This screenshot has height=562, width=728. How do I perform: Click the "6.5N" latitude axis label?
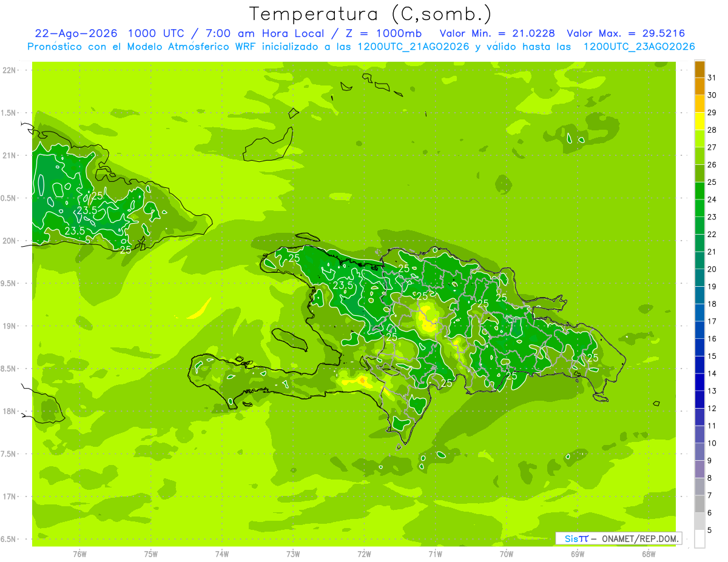8,539
